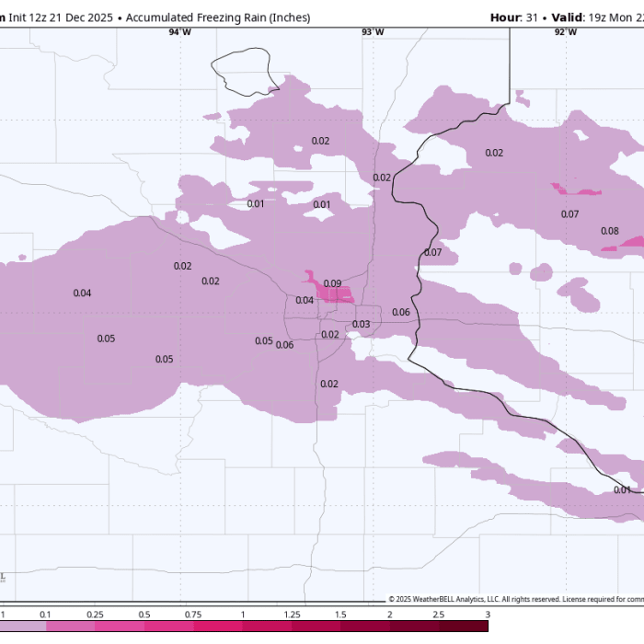This screenshot has width=644, height=644.
Task: Click the 0.5 tick on color legend
Action: [144, 614]
